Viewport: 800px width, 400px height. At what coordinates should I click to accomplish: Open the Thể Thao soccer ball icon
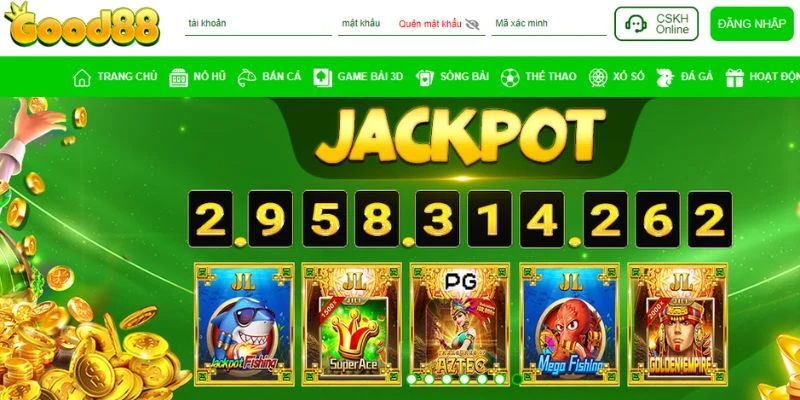[x=510, y=78]
